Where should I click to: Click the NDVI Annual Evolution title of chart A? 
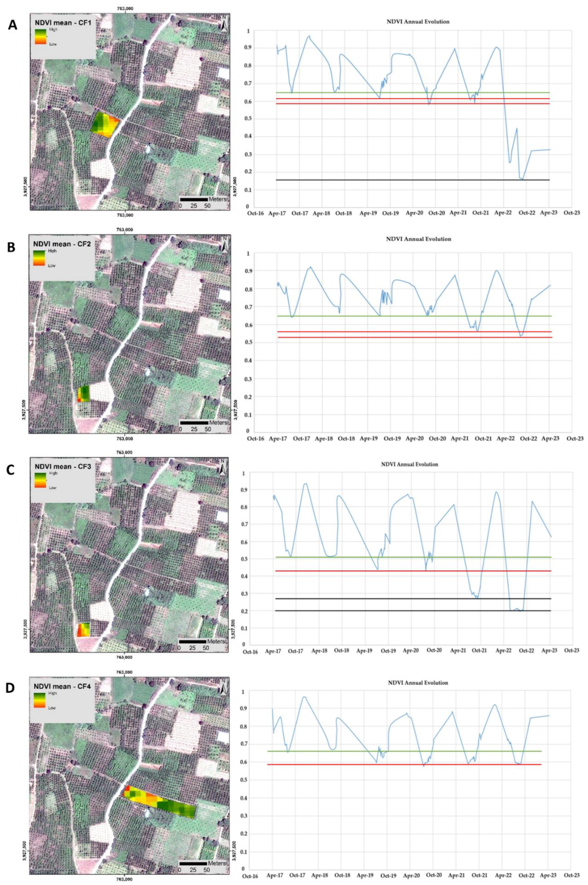click(x=418, y=22)
